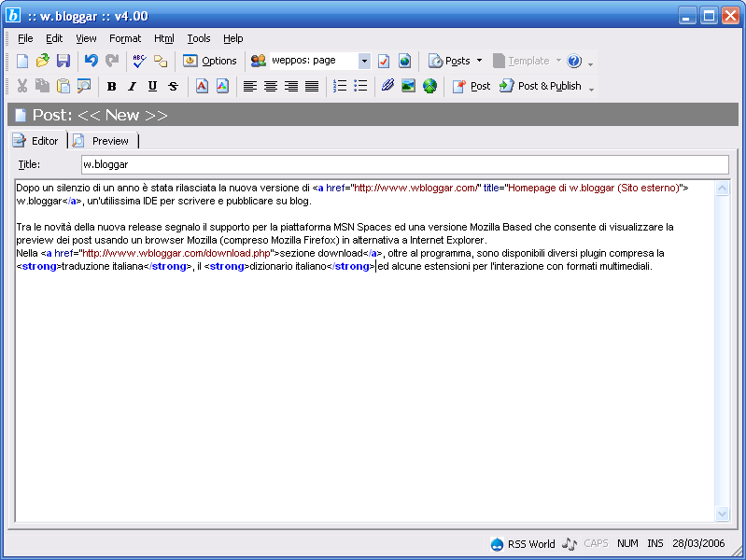Click the globe upload icon in formatting toolbar
The height and width of the screenshot is (560, 746).
click(x=429, y=86)
